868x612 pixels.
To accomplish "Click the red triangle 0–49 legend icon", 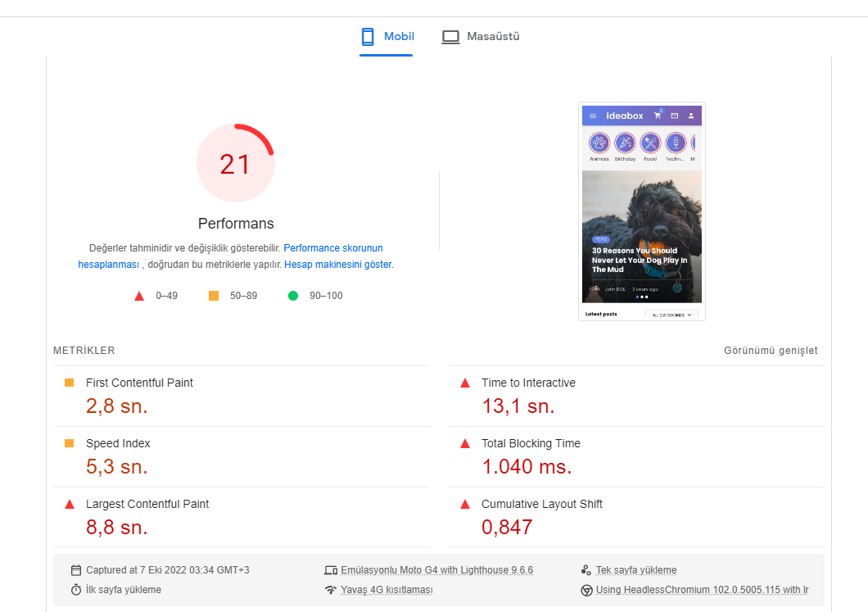I will point(139,297).
